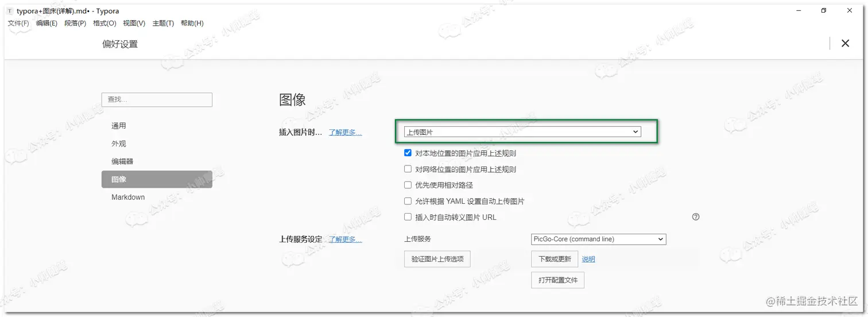This screenshot has height=317, width=868.
Task: Switch to 通用 settings category
Action: pos(157,126)
